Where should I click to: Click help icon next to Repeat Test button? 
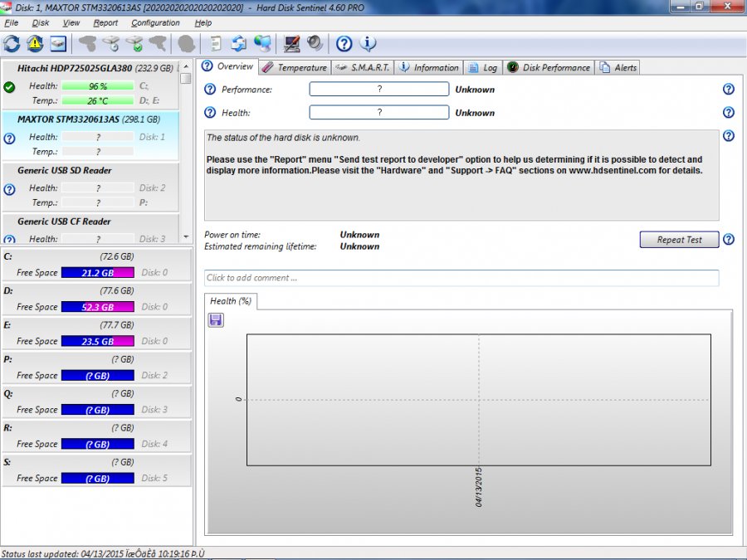click(729, 239)
